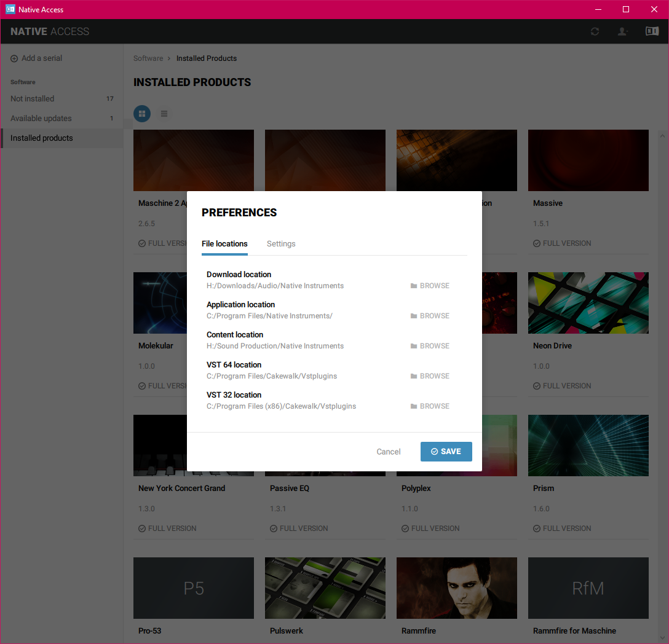This screenshot has height=644, width=669.
Task: Switch to list view of products
Action: [x=164, y=114]
